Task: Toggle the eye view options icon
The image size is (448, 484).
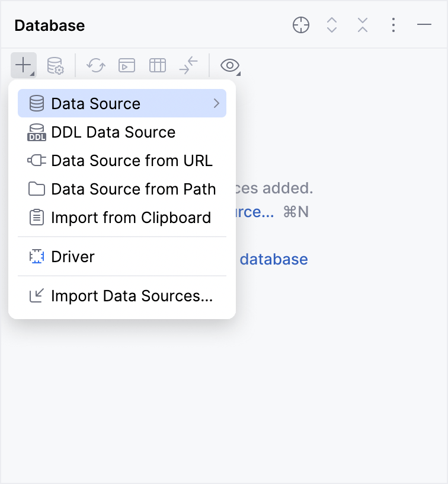Action: 229,65
